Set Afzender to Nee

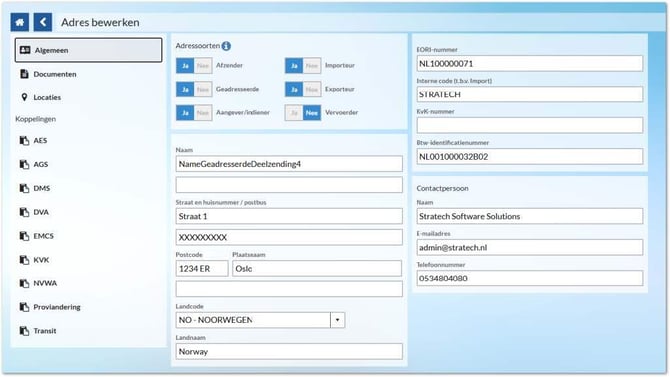(203, 66)
